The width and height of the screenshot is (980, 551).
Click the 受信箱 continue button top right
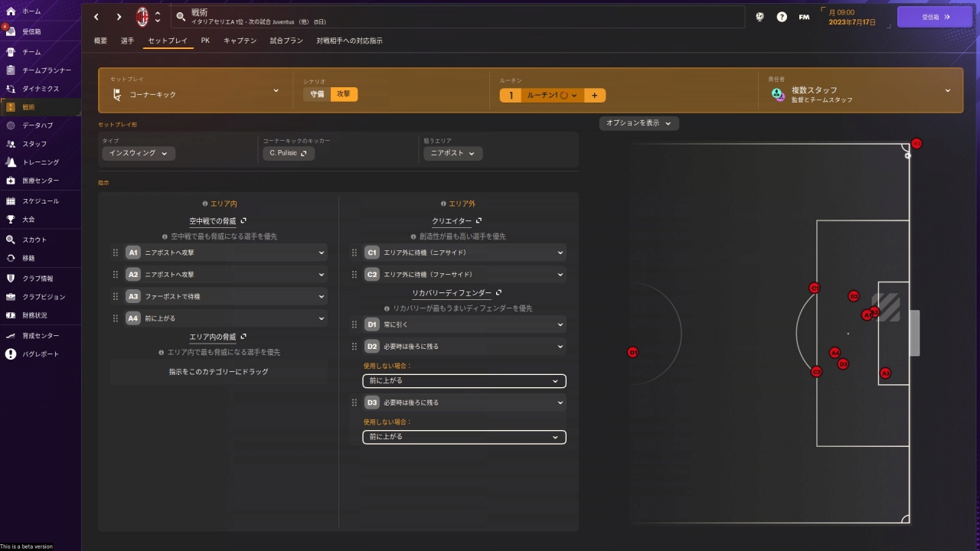click(935, 17)
